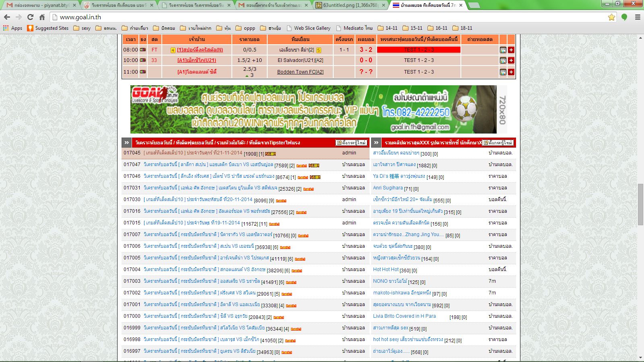Expand the red plus icon on the 08:00 row
The height and width of the screenshot is (362, 644).
click(x=511, y=50)
